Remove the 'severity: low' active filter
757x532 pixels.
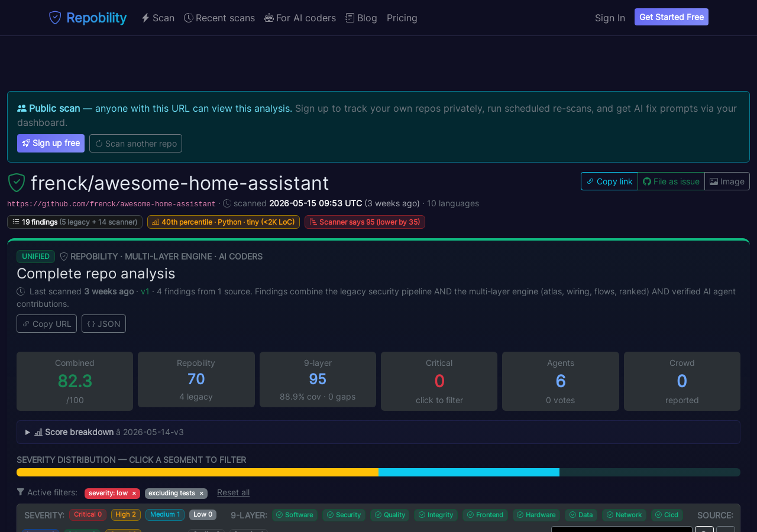pyautogui.click(x=134, y=493)
